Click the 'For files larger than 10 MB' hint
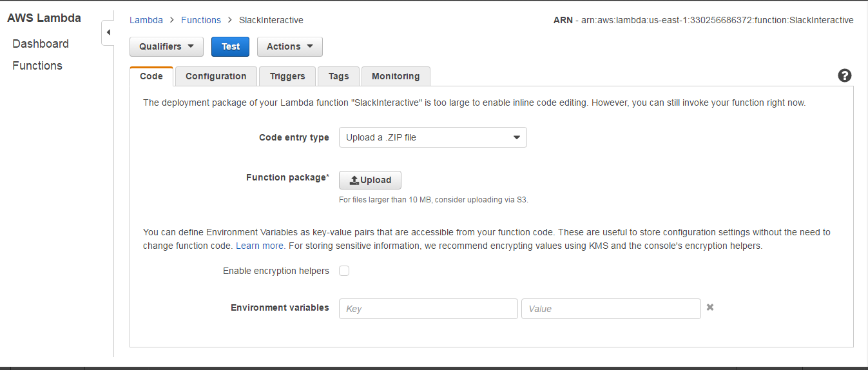This screenshot has height=370, width=868. (x=434, y=200)
